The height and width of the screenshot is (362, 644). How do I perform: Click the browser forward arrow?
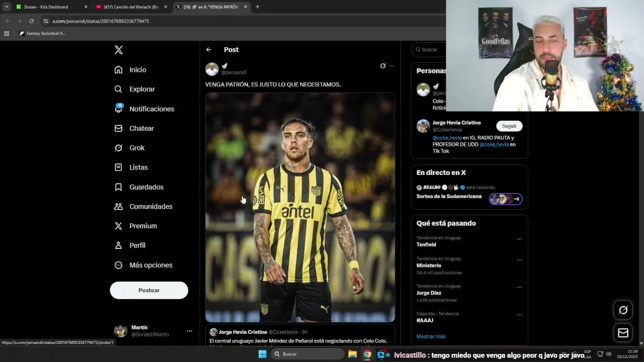[19, 21]
